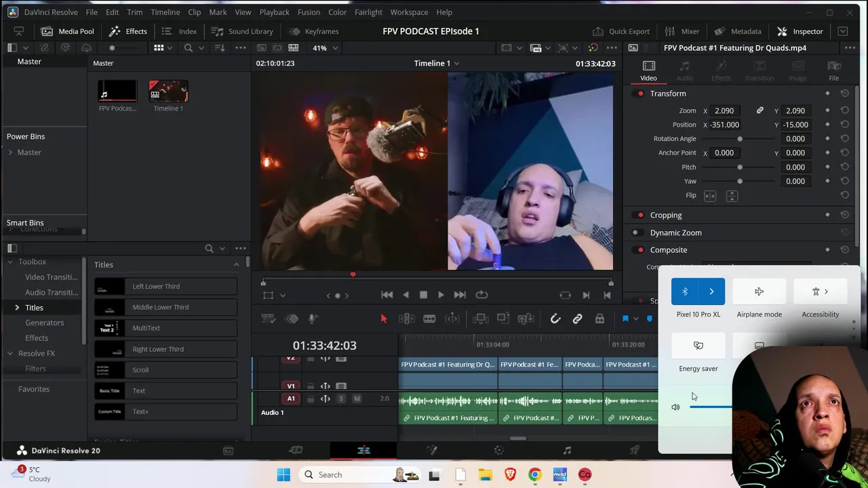
Task: Click the Overwrite Clip icon
Action: tap(503, 319)
